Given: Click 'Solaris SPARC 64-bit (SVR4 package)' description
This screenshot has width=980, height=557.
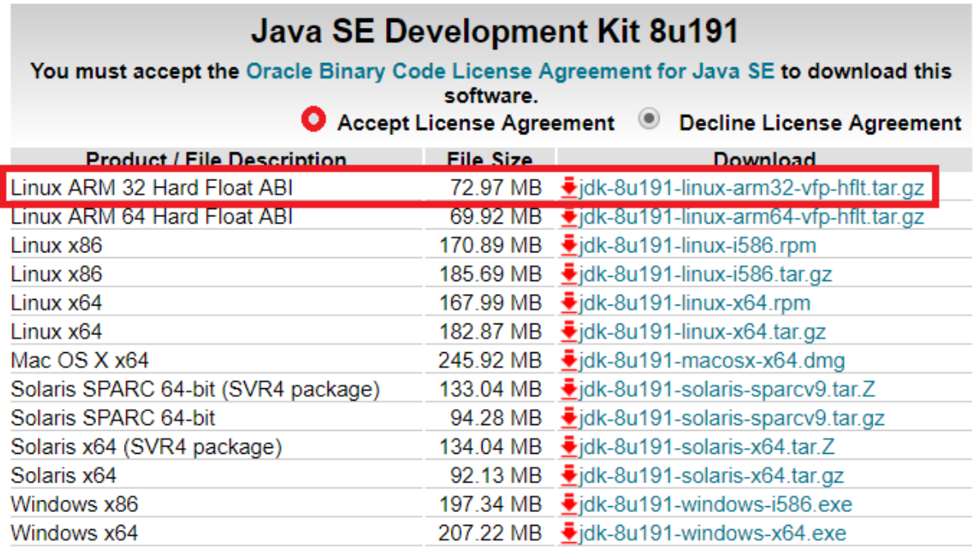Looking at the screenshot, I should tap(195, 389).
